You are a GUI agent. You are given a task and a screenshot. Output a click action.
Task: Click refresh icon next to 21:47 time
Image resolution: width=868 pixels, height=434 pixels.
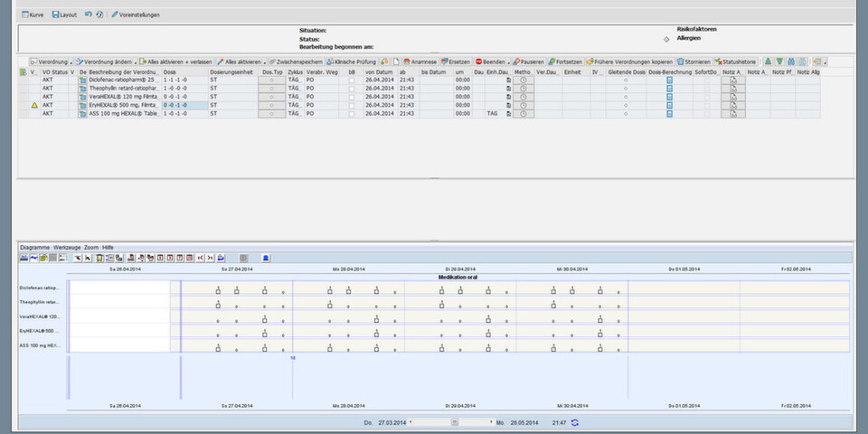click(x=575, y=422)
